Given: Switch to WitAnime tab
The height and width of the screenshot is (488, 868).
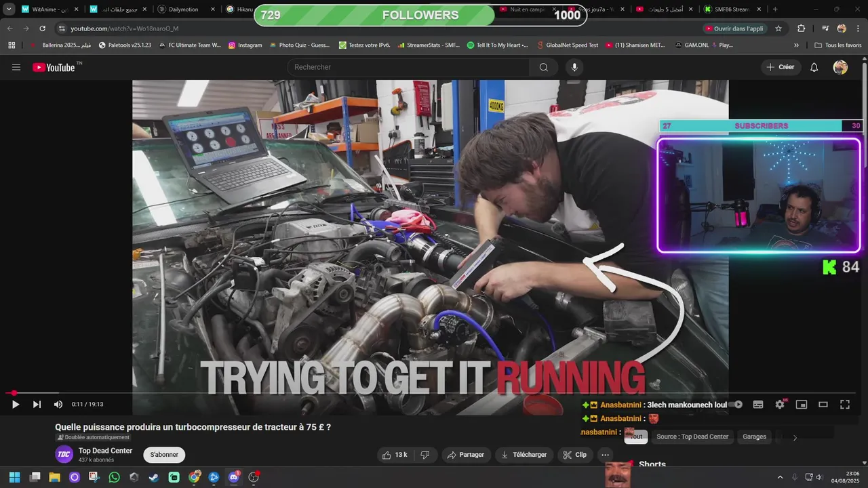Looking at the screenshot, I should tap(50, 9).
